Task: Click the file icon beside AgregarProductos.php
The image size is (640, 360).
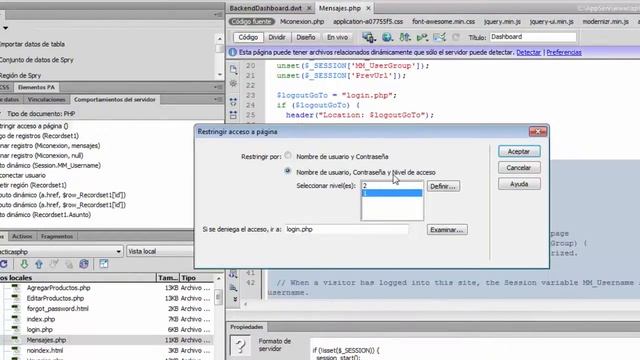Action: 16,288
